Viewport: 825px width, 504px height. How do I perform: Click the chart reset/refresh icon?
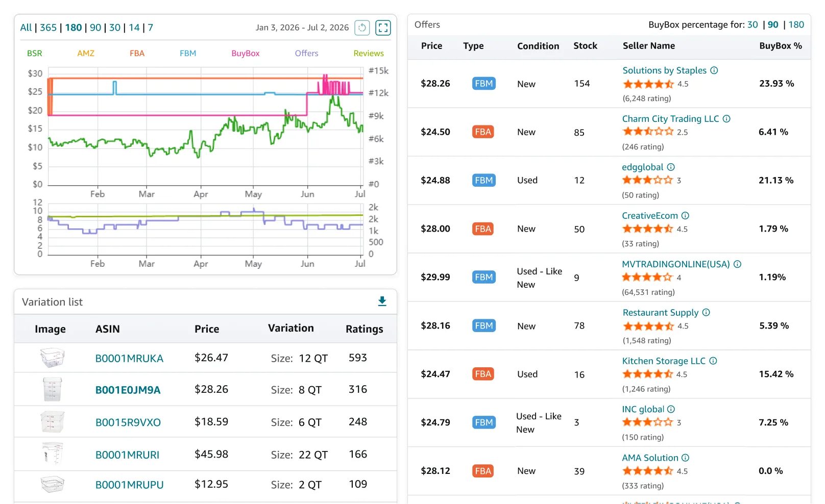point(362,28)
